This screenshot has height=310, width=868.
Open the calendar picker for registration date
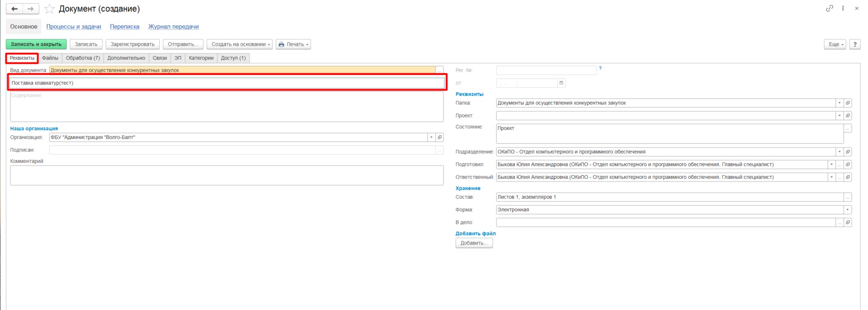point(561,83)
